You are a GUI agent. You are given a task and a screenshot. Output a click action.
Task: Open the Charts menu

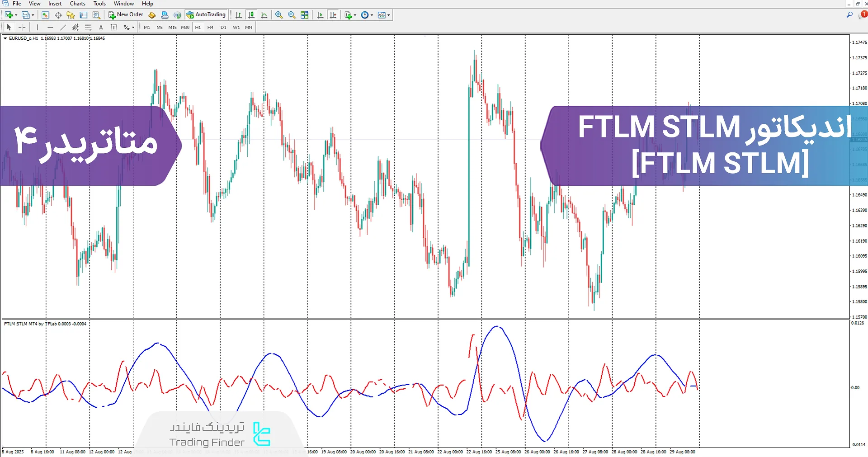click(77, 3)
